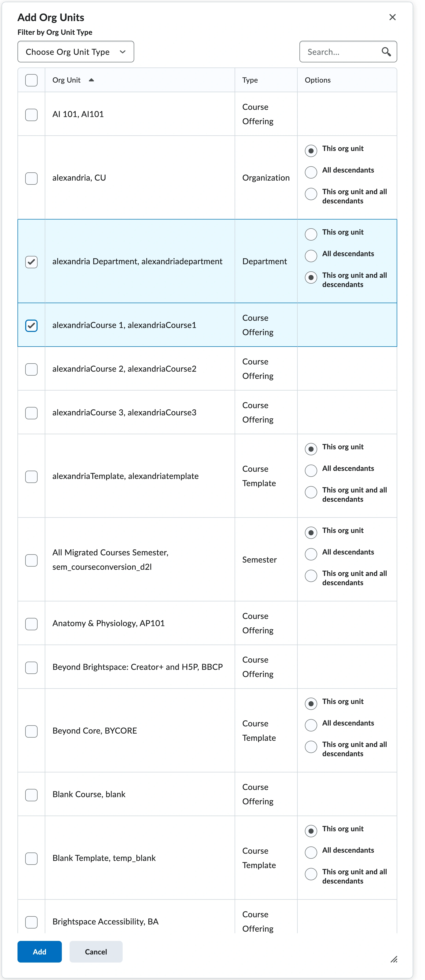Viewport: 425px width, 980px height.
Task: Click 'alexandria Department, alexandriadepartment' text
Action: coord(138,261)
